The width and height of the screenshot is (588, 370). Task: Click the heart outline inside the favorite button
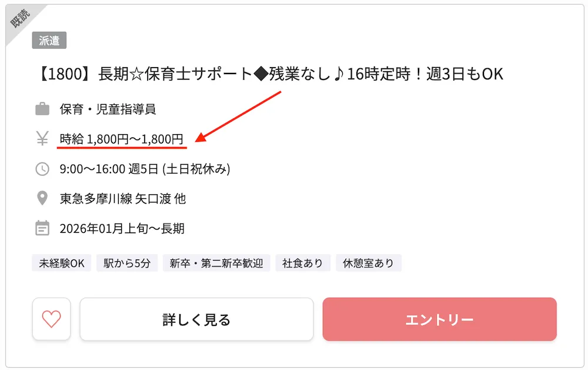51,319
